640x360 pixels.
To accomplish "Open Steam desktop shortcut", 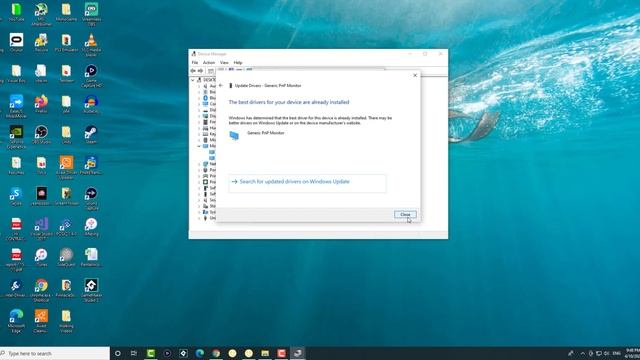I will 91,135.
